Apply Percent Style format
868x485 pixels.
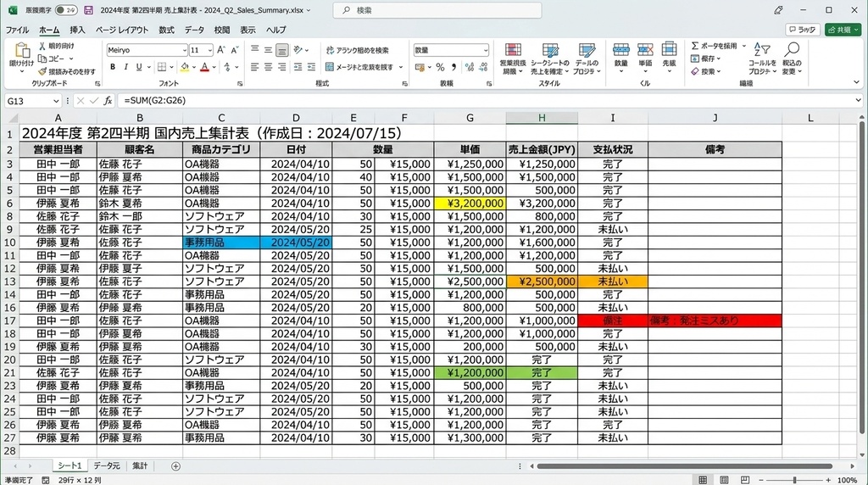click(x=440, y=68)
